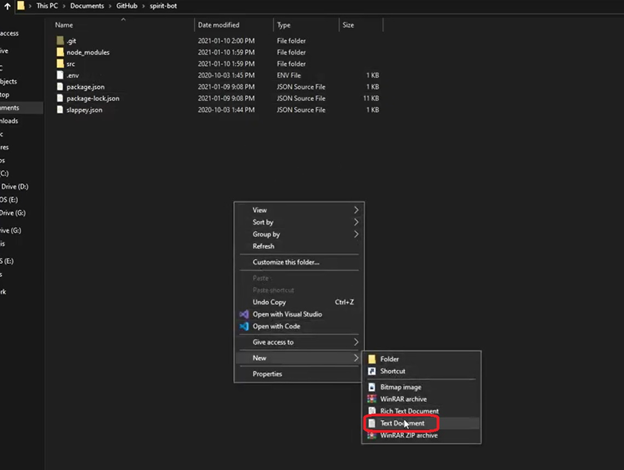Viewport: 624px width, 470px height.
Task: Click the slappey.json file icon
Action: [x=60, y=110]
